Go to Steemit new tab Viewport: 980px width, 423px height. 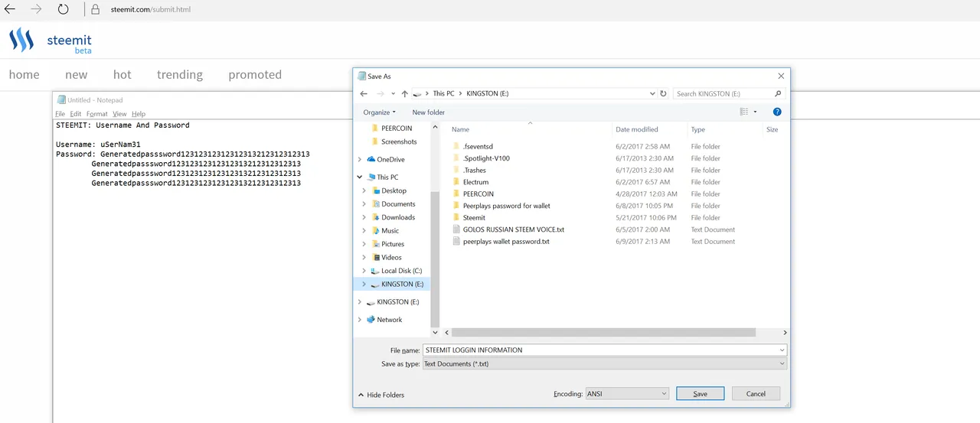pyautogui.click(x=77, y=75)
